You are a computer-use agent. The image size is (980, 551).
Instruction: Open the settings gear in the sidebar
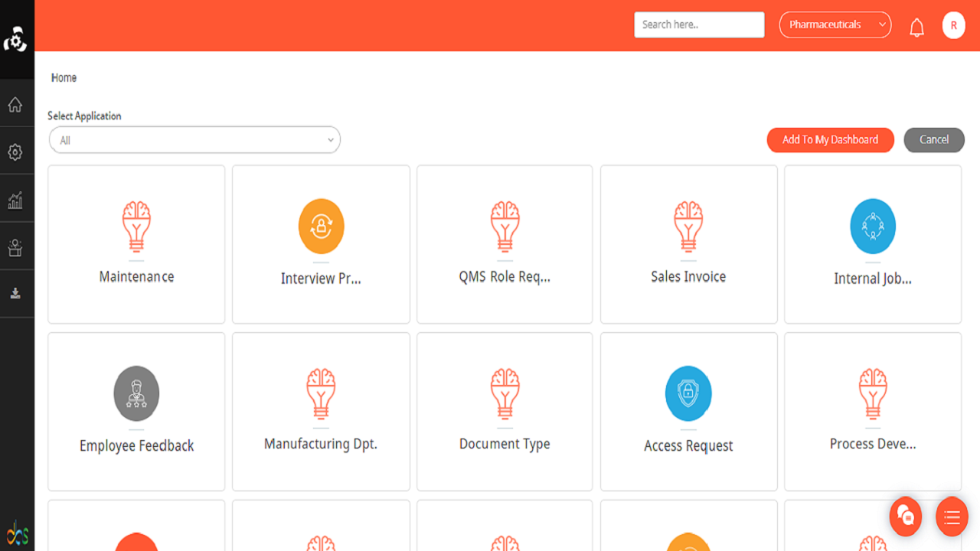(15, 152)
